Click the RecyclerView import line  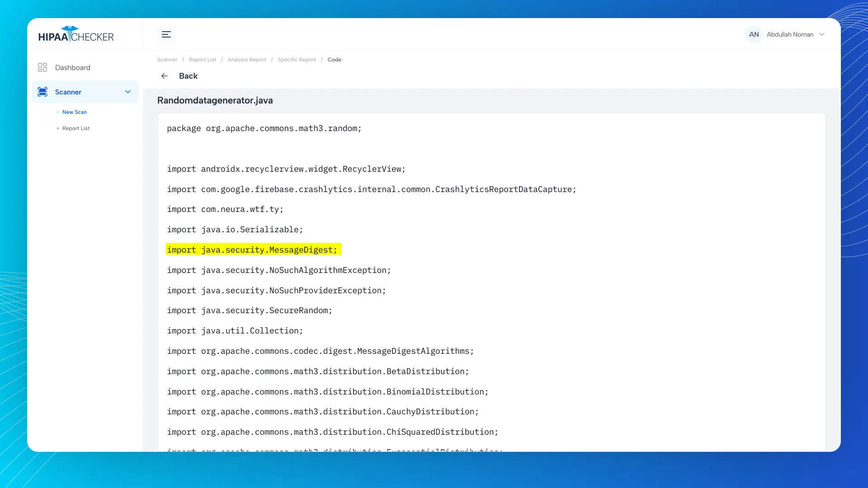coord(286,169)
